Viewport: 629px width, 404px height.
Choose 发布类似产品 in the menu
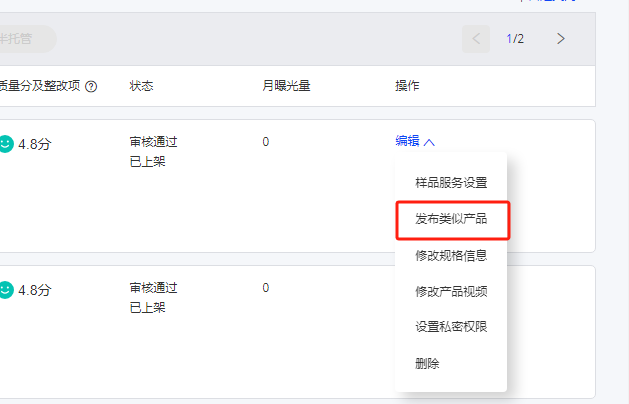tap(451, 219)
